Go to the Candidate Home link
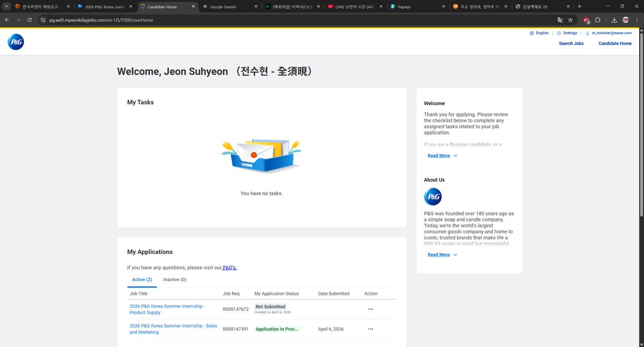The width and height of the screenshot is (644, 347). tap(615, 43)
